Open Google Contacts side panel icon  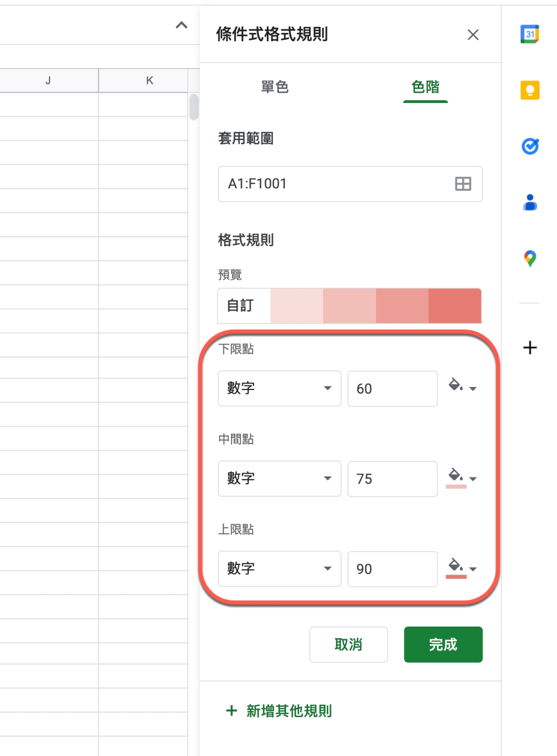tap(530, 202)
